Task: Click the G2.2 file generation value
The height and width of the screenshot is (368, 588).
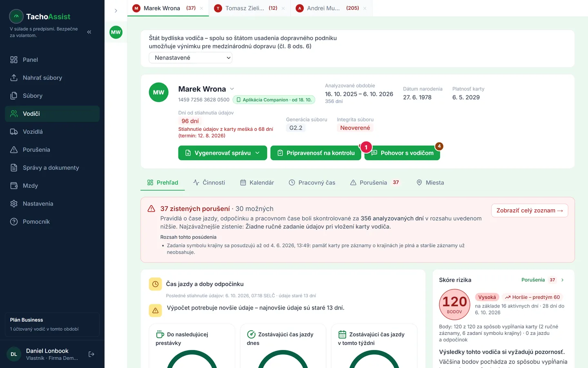Action: pyautogui.click(x=296, y=128)
